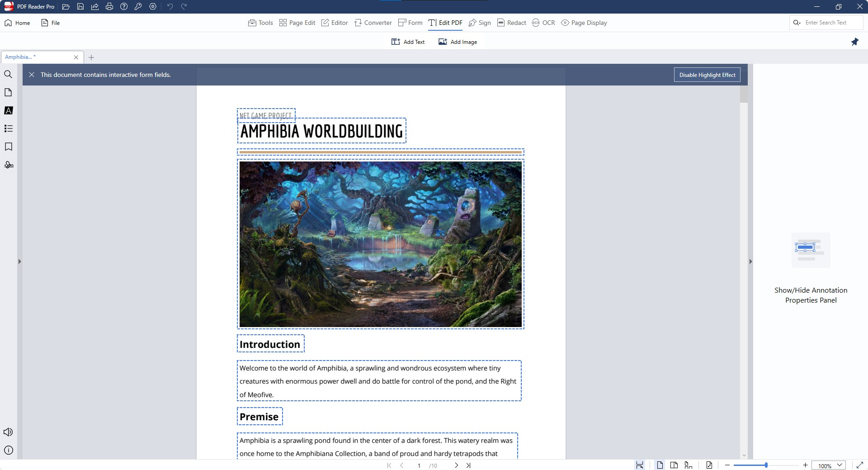The width and height of the screenshot is (868, 470).
Task: Go to previous page arrow
Action: click(x=401, y=465)
